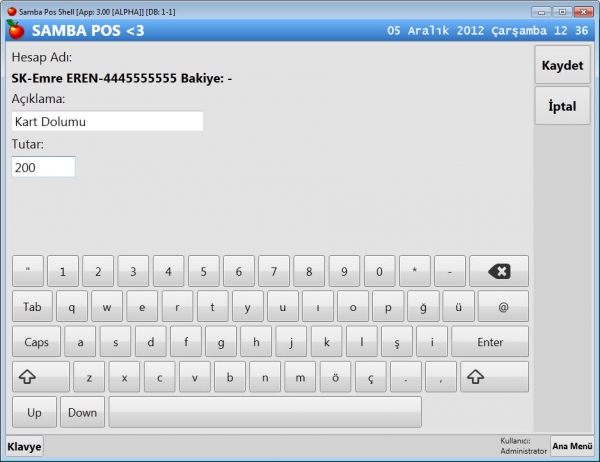Tap the dotless ı key
The image size is (600, 462).
click(318, 307)
